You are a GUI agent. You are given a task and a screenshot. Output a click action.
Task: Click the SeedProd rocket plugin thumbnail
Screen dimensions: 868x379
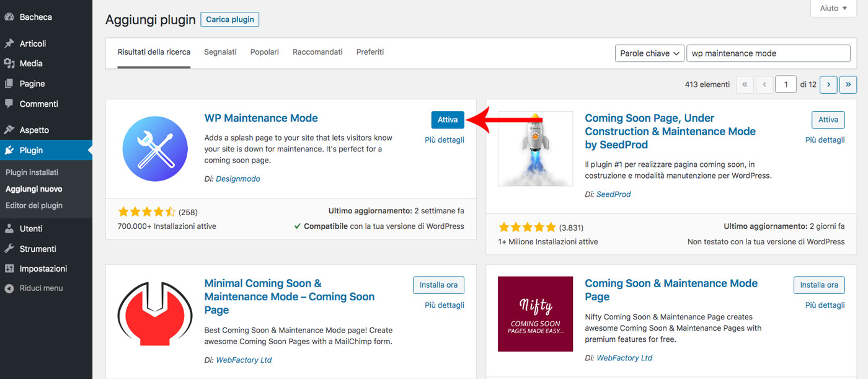pos(536,149)
